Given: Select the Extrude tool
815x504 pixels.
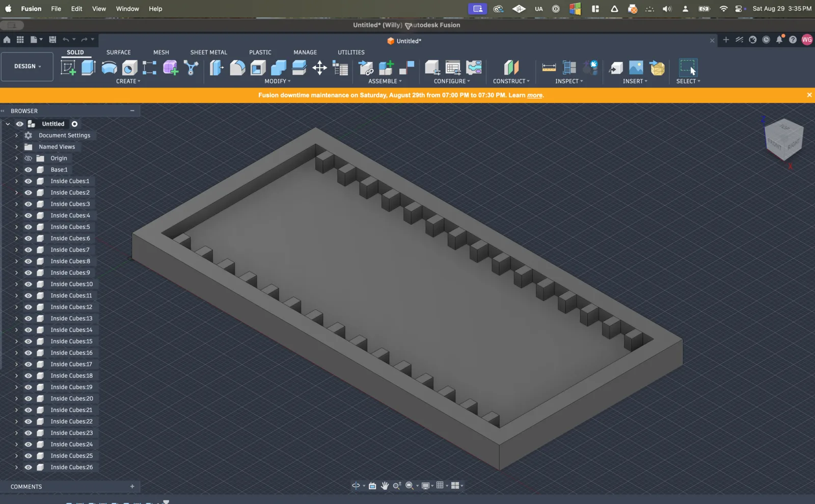Looking at the screenshot, I should 89,68.
